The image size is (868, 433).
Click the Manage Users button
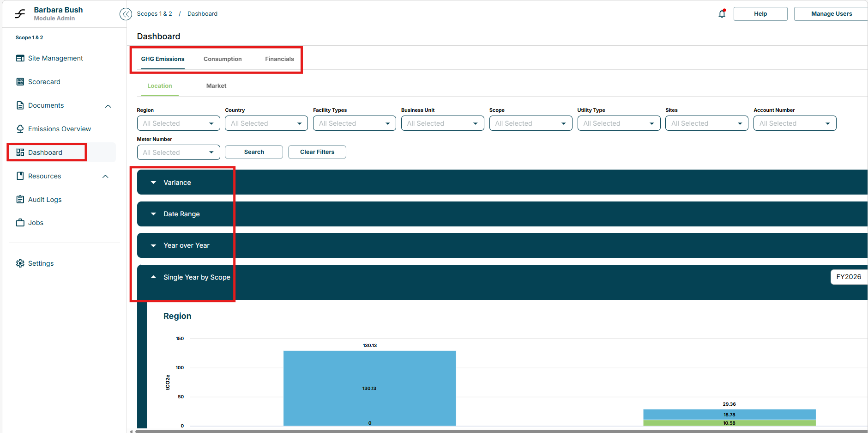[x=831, y=14]
